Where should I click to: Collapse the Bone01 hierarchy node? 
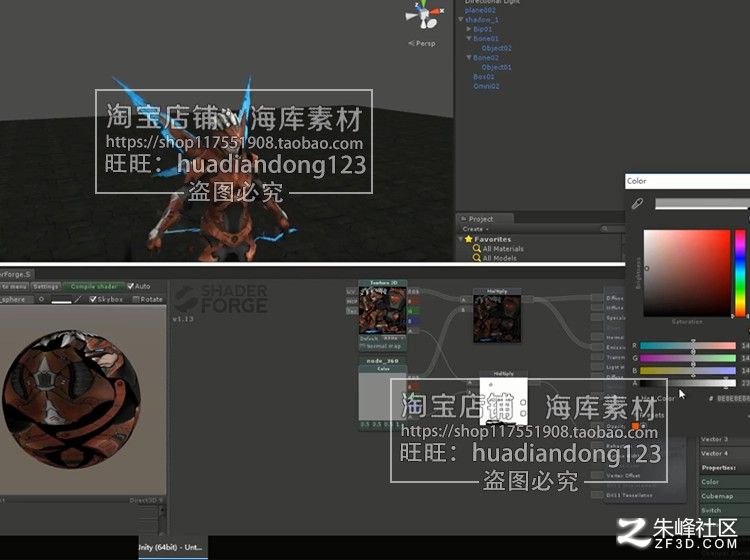point(469,38)
